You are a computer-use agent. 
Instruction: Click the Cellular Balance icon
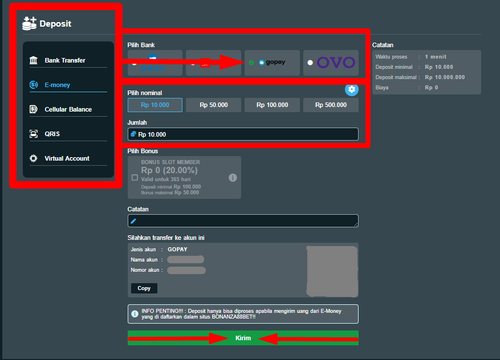pyautogui.click(x=33, y=109)
